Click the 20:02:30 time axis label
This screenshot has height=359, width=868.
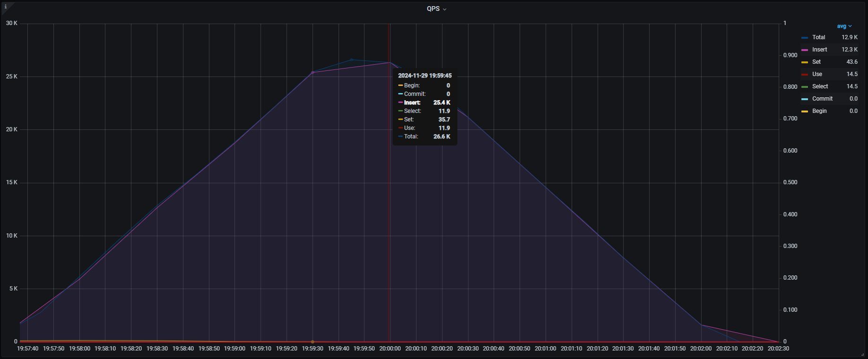778,349
